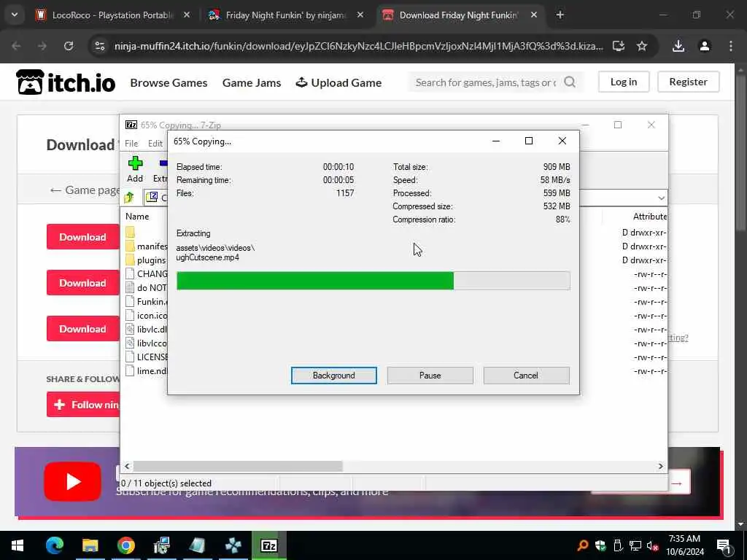The width and height of the screenshot is (747, 560).
Task: Open the Edit menu in 7-Zip
Action: click(x=155, y=144)
